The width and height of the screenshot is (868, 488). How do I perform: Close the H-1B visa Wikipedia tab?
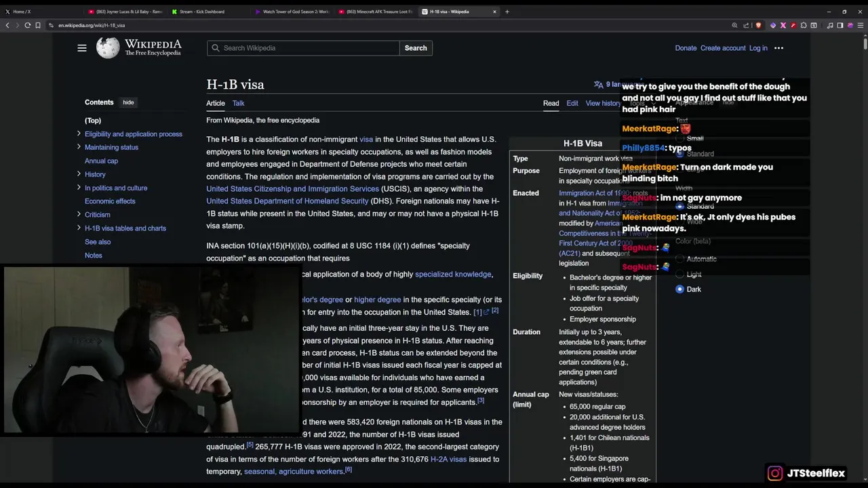494,12
